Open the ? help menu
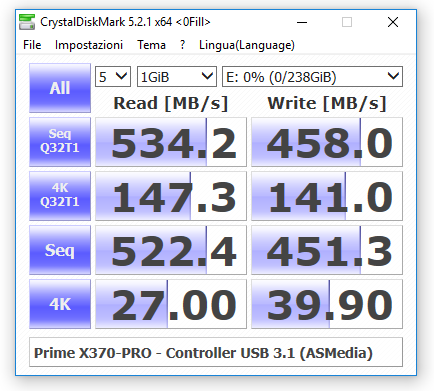The image size is (434, 391). [182, 45]
